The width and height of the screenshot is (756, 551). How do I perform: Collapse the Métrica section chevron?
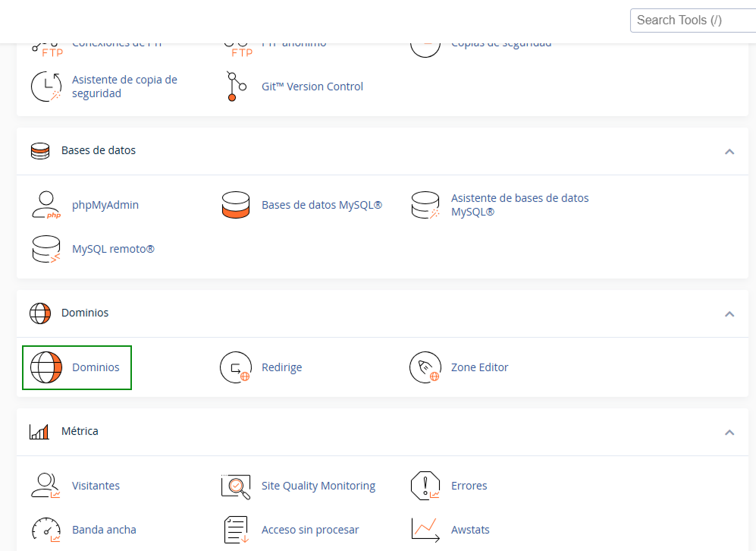coord(729,432)
